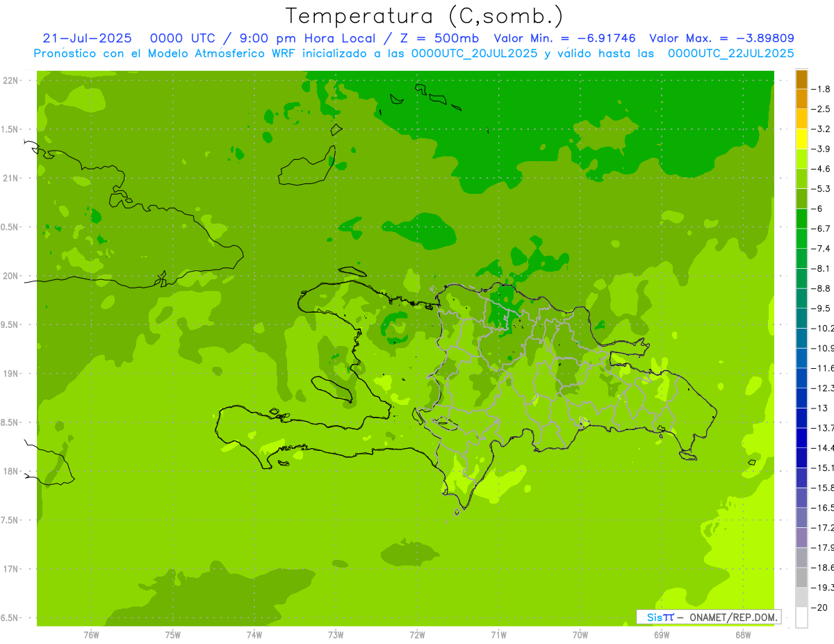
Task: Pick the white swatch below -20
Action: click(x=801, y=618)
